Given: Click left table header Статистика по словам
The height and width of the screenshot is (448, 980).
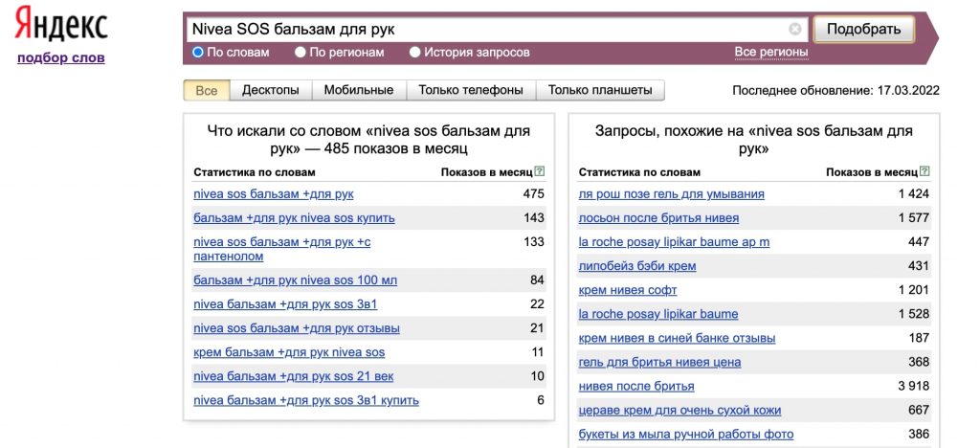Looking at the screenshot, I should pos(255,171).
